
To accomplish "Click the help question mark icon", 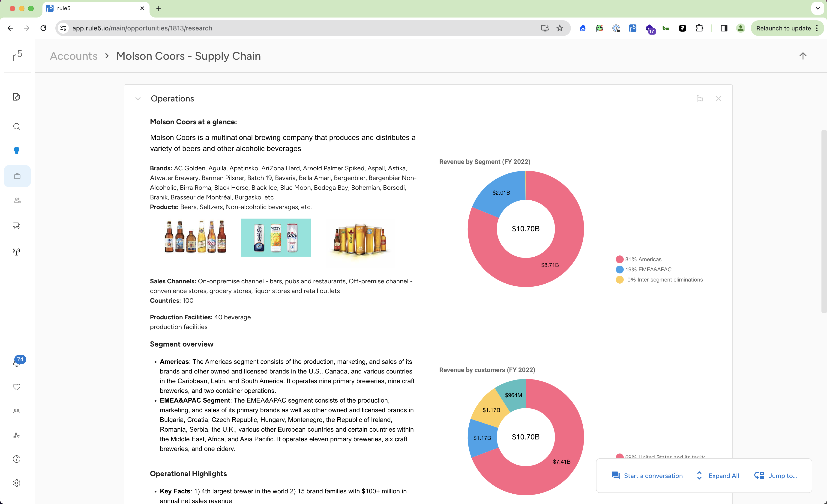I will [x=16, y=459].
